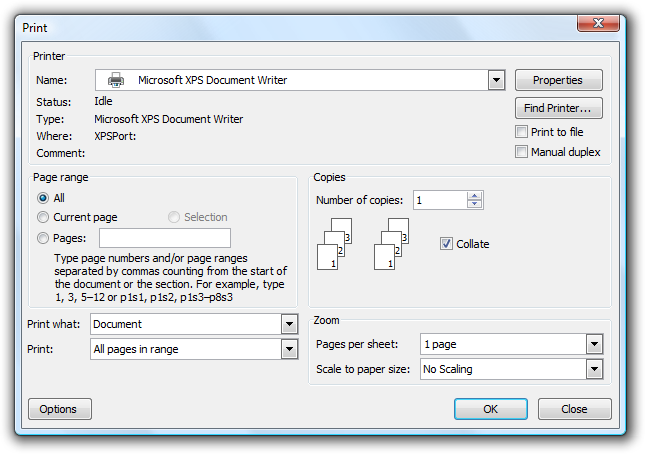Click the printer icon beside the printer name

click(116, 80)
